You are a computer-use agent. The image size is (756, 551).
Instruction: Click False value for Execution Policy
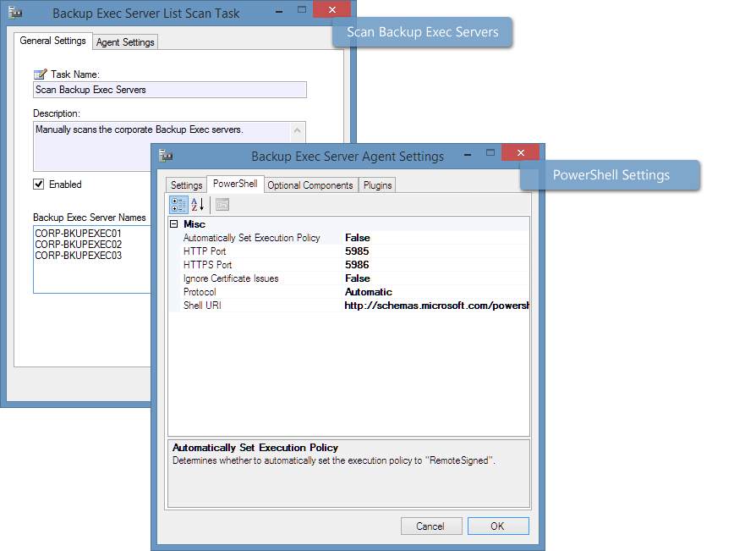pyautogui.click(x=357, y=237)
